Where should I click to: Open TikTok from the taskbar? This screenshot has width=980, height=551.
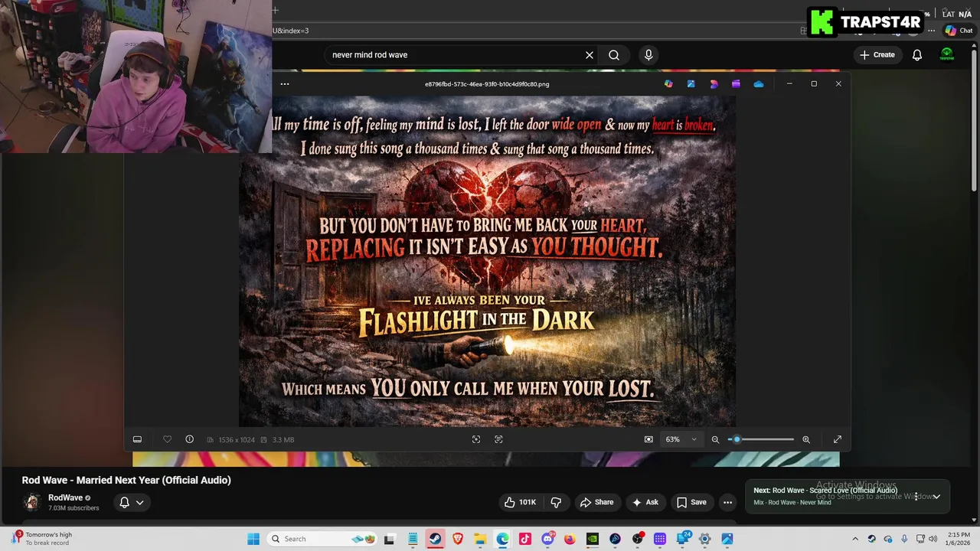pyautogui.click(x=525, y=539)
